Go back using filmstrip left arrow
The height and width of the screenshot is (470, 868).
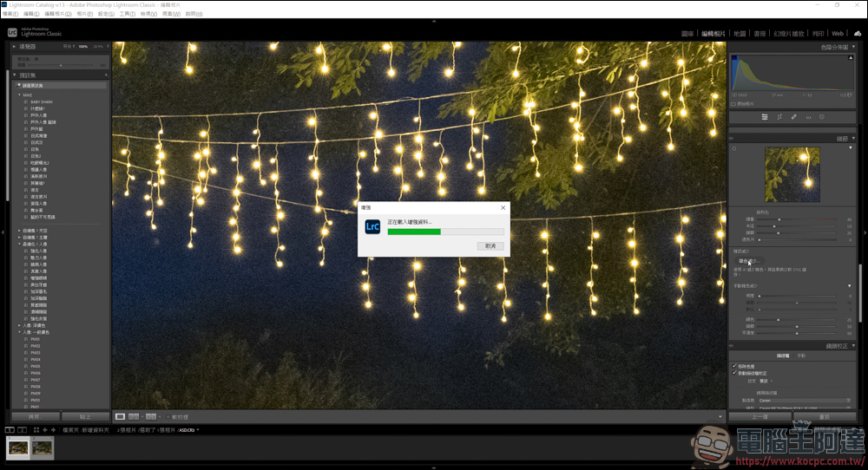pos(45,429)
